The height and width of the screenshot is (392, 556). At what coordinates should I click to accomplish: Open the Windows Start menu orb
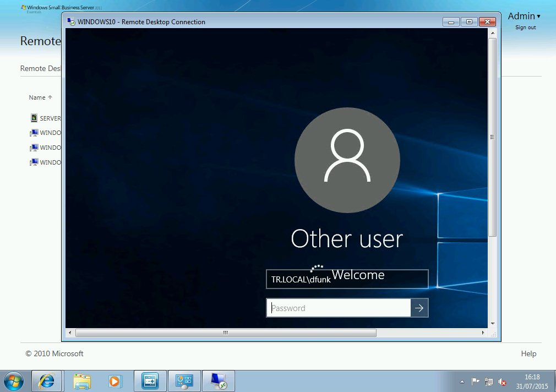(x=13, y=380)
